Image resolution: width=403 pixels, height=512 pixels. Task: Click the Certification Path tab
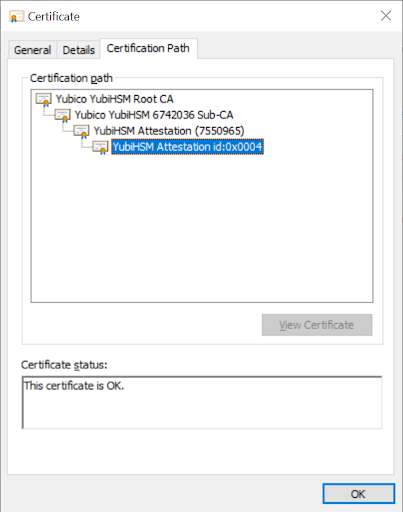148,49
